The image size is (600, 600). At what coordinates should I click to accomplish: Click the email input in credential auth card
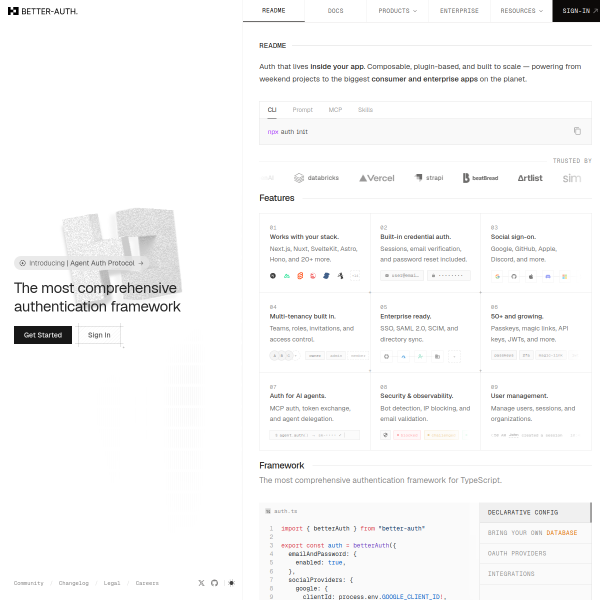coord(402,276)
